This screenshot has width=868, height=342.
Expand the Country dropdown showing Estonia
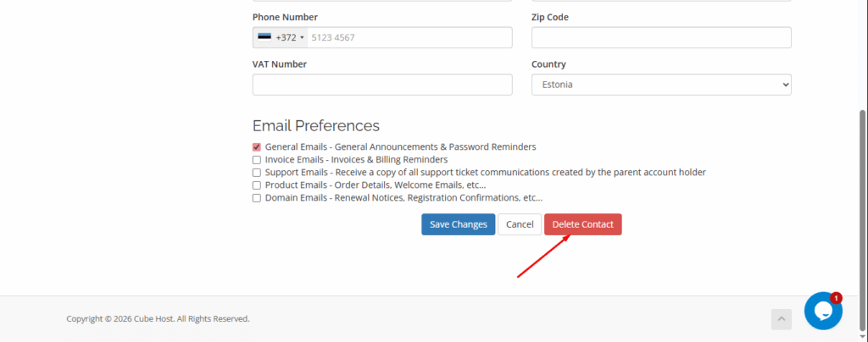(660, 85)
